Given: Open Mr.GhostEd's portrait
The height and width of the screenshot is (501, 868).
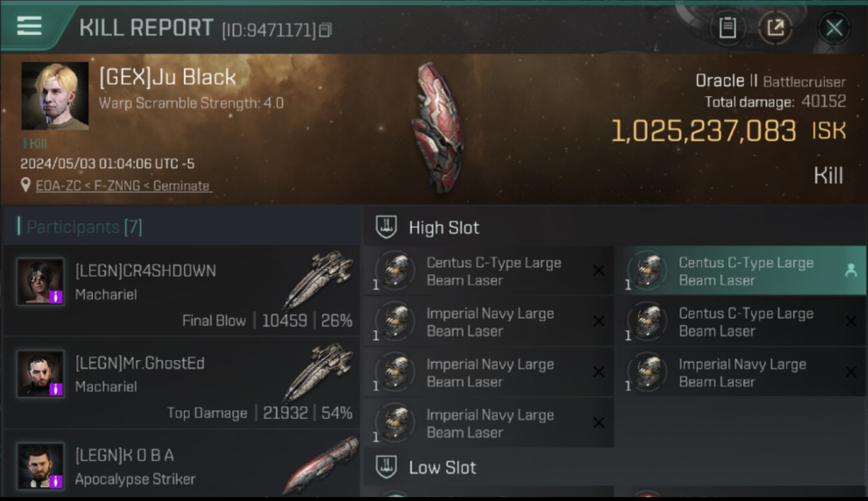Looking at the screenshot, I should [x=41, y=374].
